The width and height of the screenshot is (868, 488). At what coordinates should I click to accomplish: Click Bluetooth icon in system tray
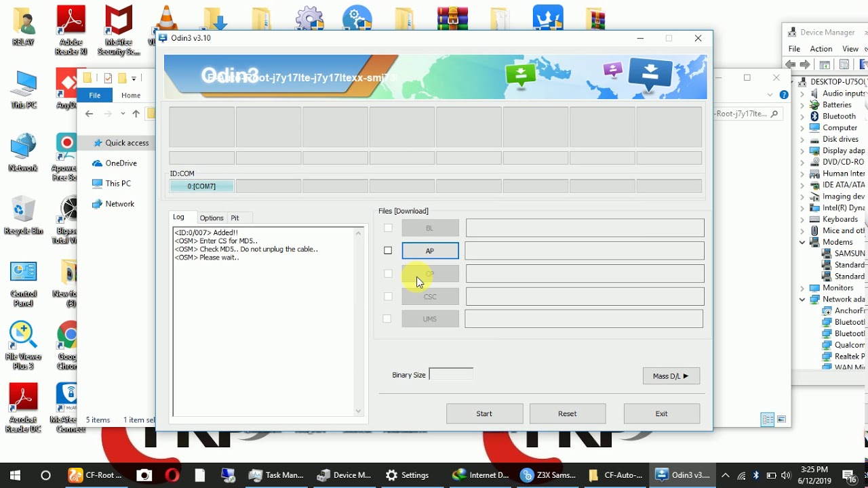click(756, 475)
